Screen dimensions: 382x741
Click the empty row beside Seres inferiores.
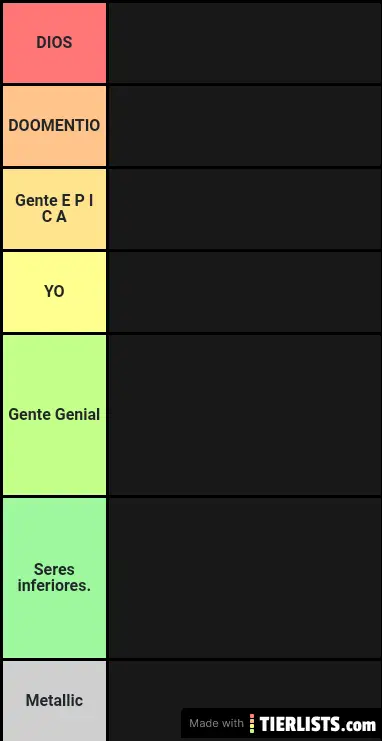point(244,577)
